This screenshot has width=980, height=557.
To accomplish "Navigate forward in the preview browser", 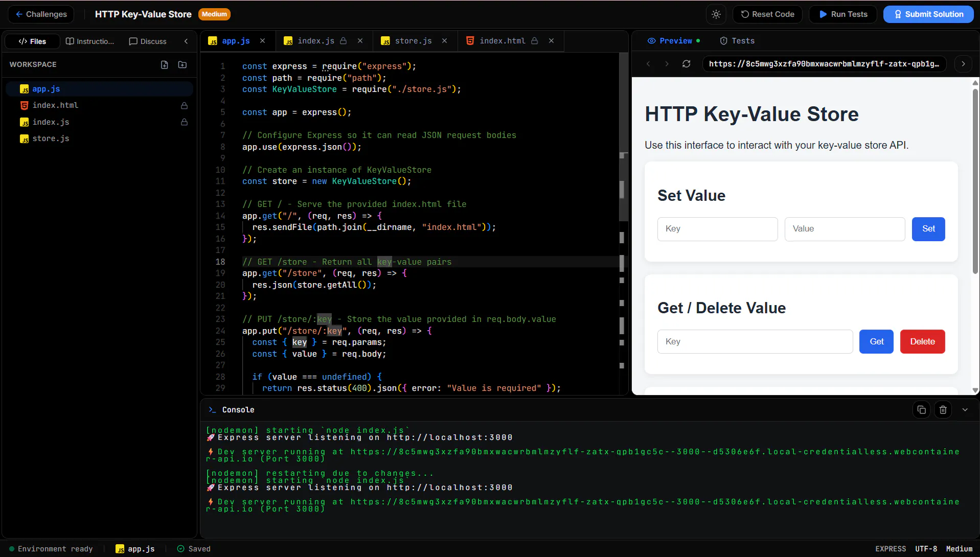I will 667,64.
